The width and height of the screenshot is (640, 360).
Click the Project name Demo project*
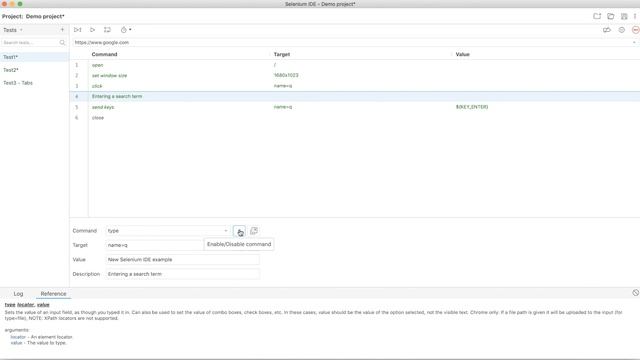[45, 16]
